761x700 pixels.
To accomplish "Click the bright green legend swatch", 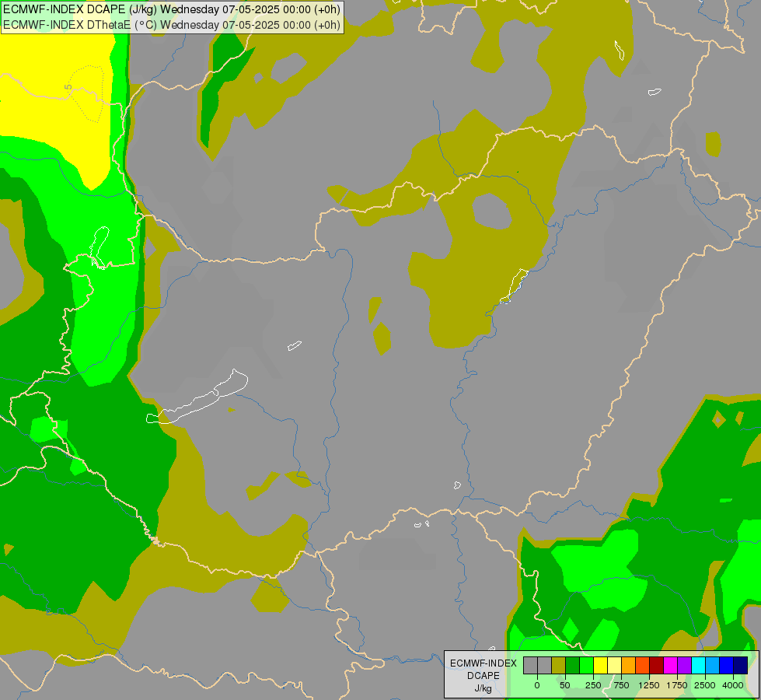I will click(x=587, y=665).
